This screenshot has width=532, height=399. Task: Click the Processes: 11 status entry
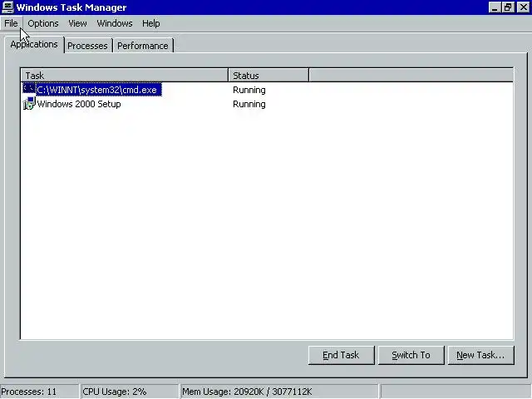(x=39, y=392)
